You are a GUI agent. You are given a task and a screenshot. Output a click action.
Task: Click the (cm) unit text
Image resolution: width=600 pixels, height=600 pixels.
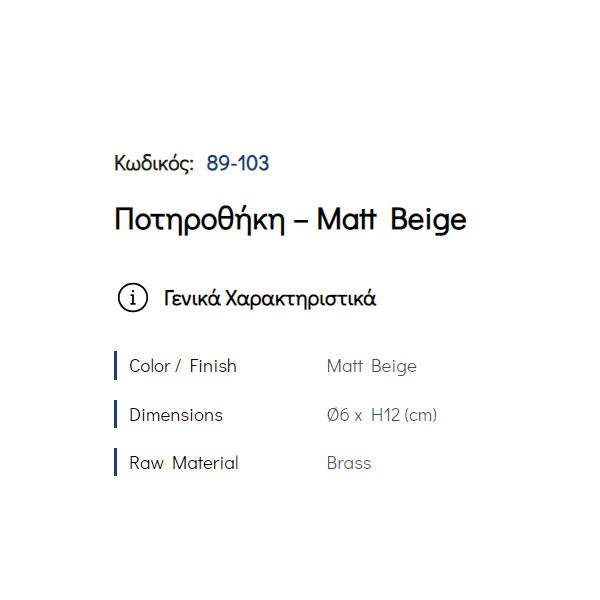[x=420, y=414]
